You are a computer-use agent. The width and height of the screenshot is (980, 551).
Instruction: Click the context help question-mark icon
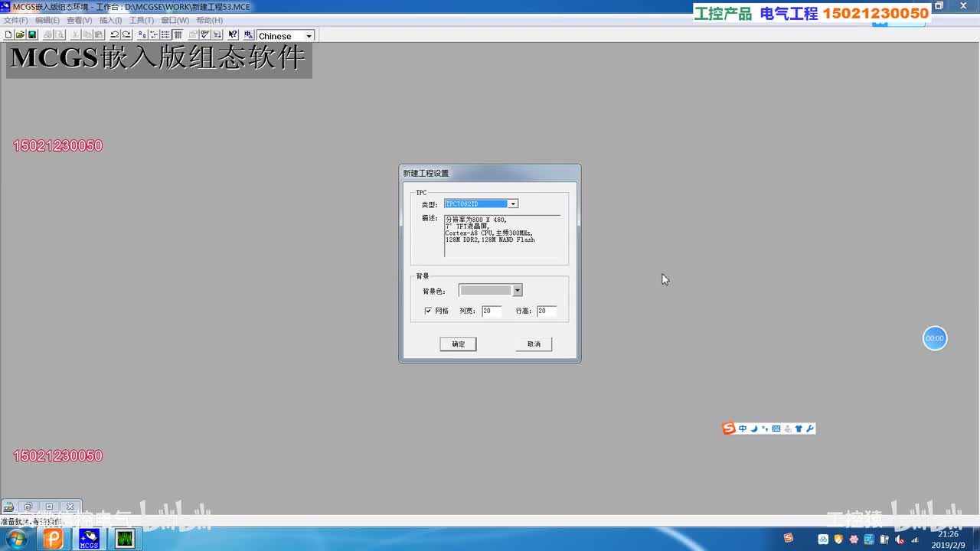click(x=233, y=35)
